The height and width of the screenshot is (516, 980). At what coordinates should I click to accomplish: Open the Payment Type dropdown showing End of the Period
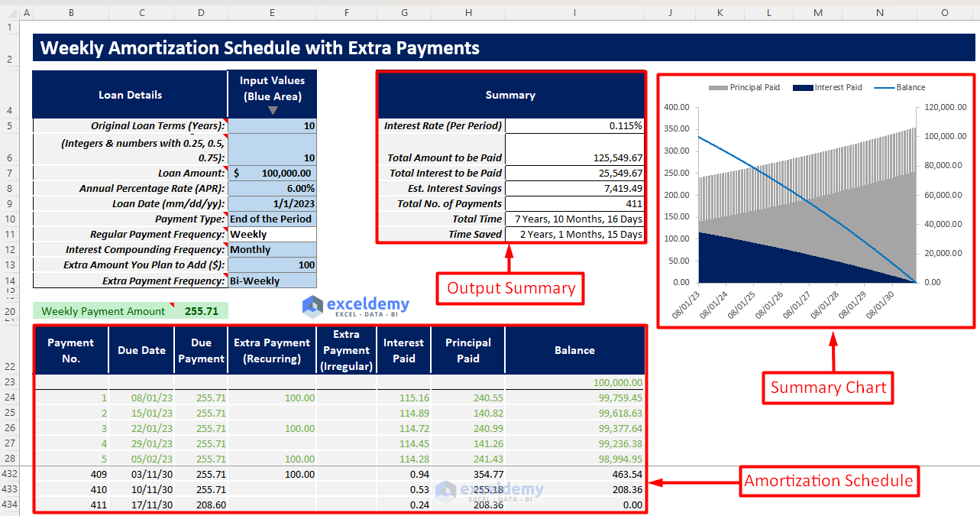coord(272,219)
